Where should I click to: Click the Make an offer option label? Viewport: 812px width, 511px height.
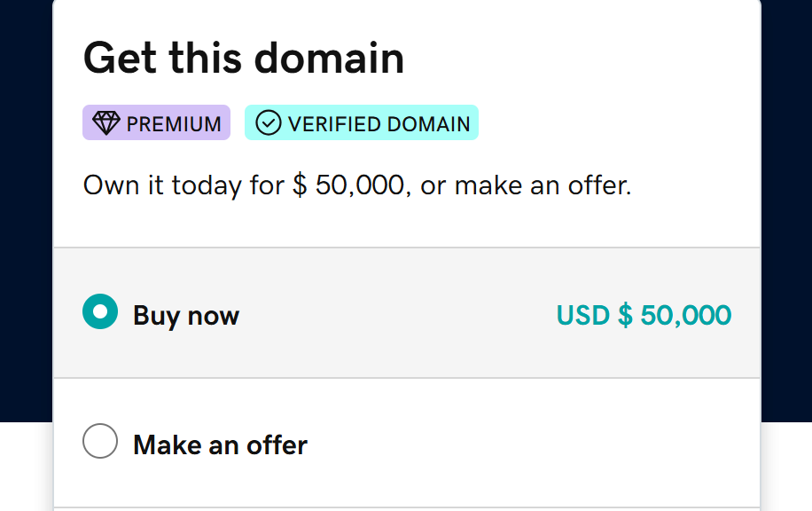point(220,444)
